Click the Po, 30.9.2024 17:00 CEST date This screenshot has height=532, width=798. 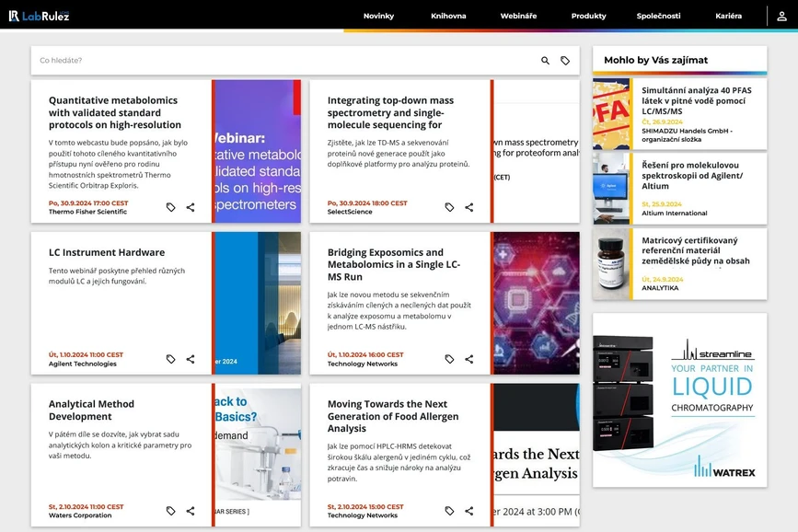click(88, 203)
